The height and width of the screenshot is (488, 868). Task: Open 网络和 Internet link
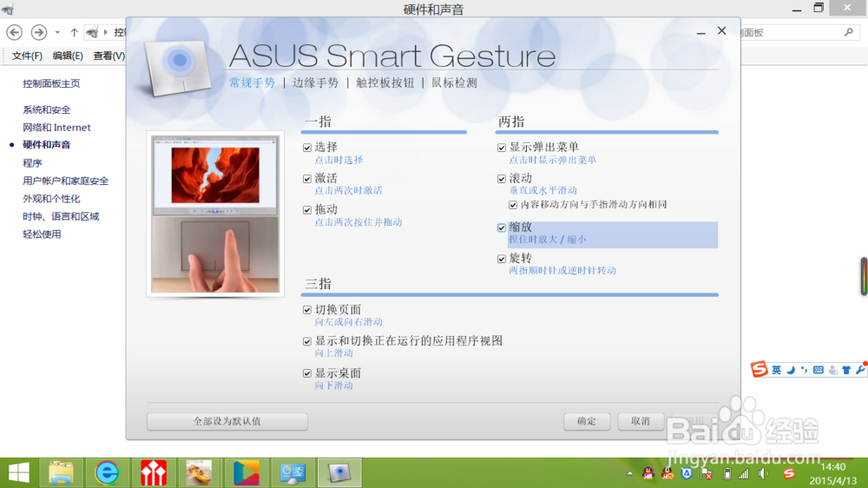pyautogui.click(x=56, y=128)
